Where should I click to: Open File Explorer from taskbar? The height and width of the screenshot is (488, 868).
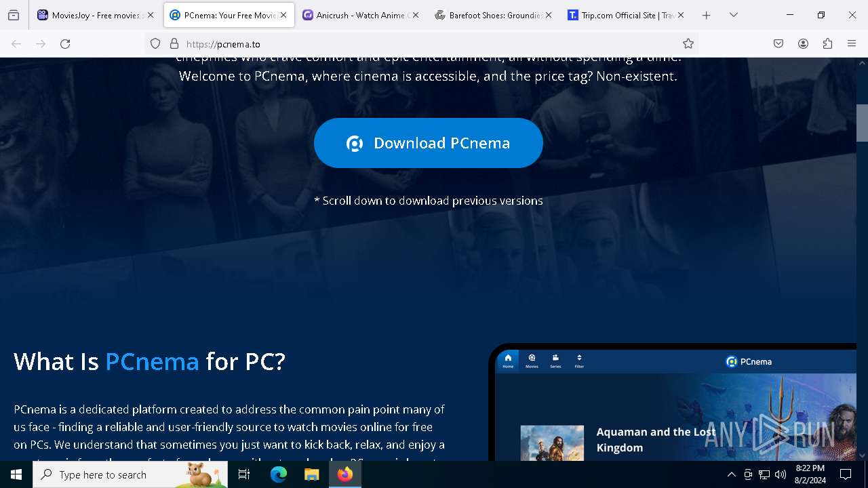coord(311,474)
